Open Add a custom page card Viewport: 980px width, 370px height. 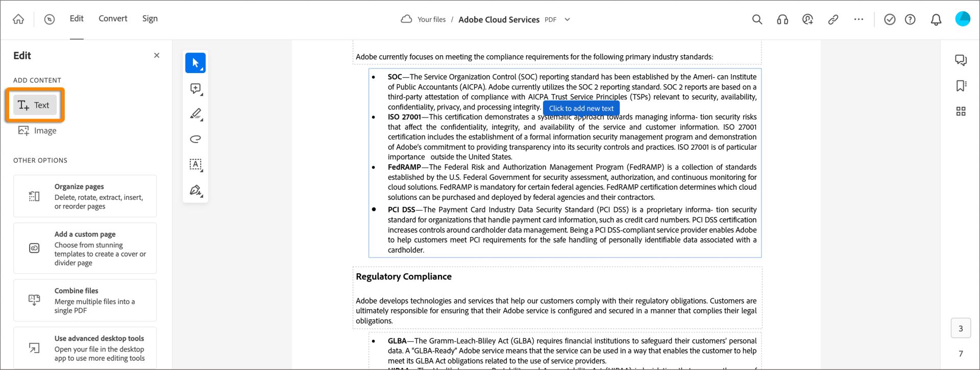[85, 248]
